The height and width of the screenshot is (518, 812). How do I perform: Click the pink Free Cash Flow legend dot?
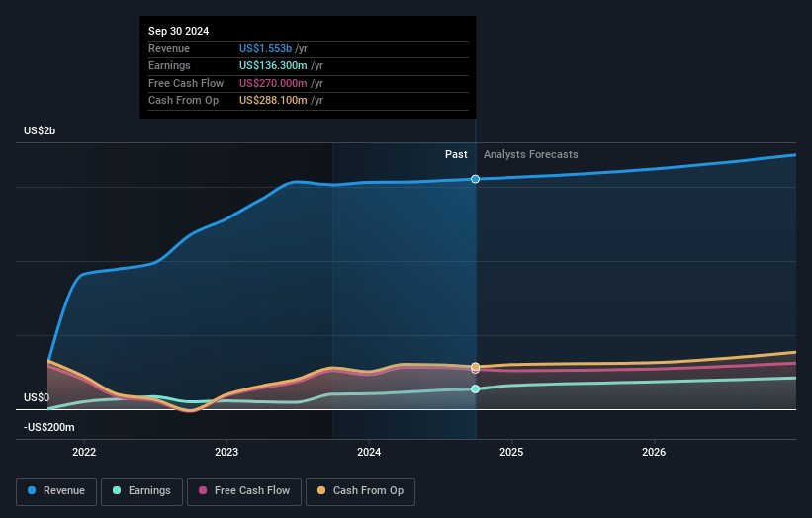203,490
